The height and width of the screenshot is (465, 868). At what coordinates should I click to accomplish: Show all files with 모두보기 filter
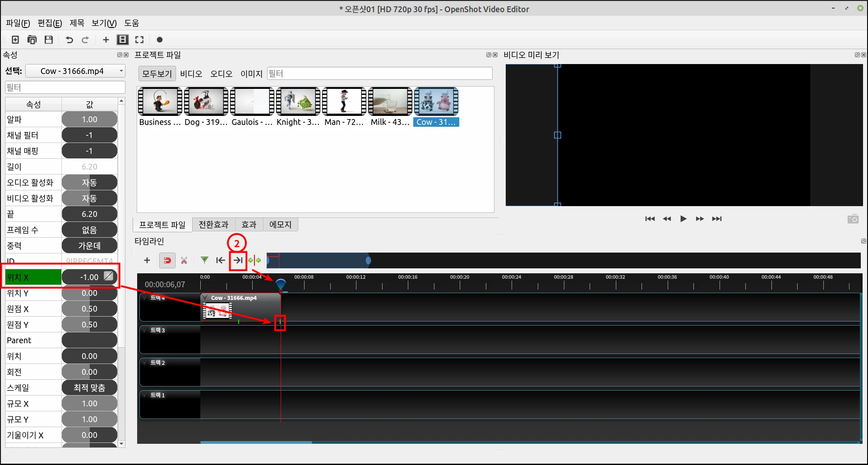(x=157, y=74)
